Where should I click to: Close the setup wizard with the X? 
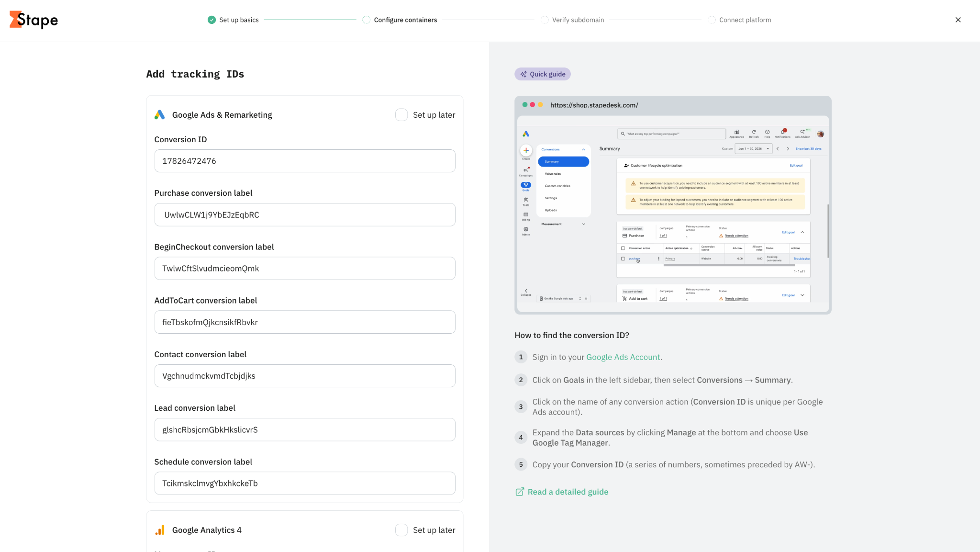pyautogui.click(x=958, y=20)
